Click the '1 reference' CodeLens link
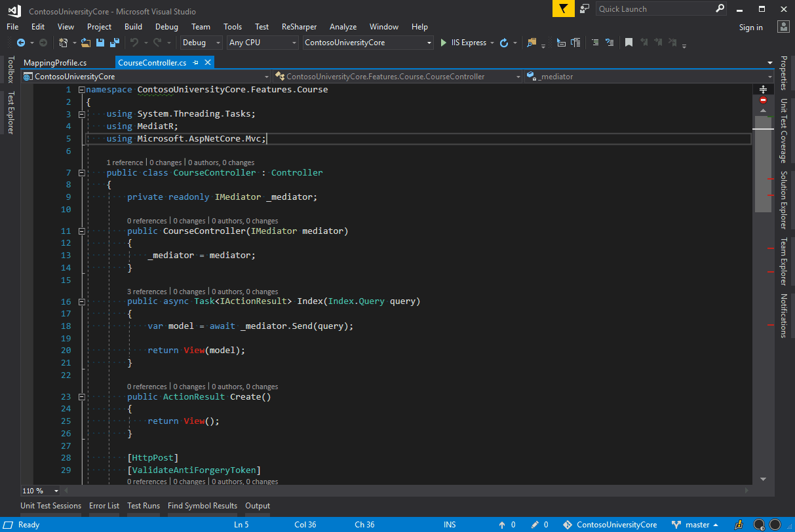This screenshot has height=532, width=795. click(x=125, y=162)
